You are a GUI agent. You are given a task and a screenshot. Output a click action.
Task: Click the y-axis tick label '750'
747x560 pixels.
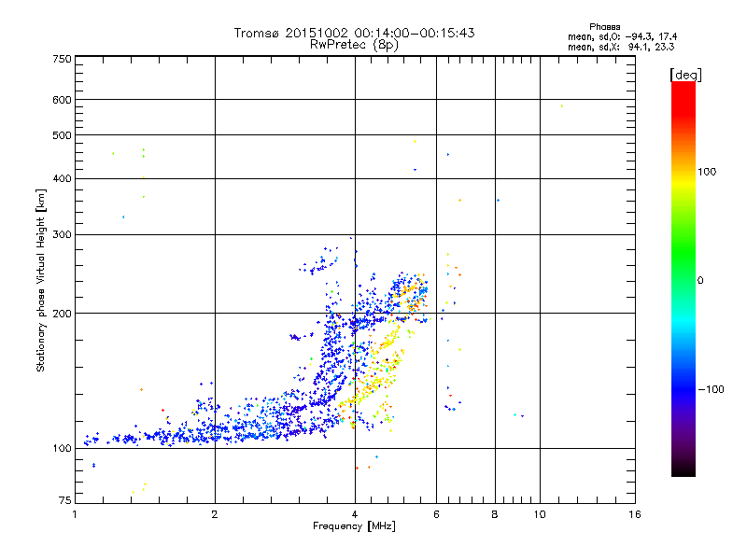pos(62,59)
